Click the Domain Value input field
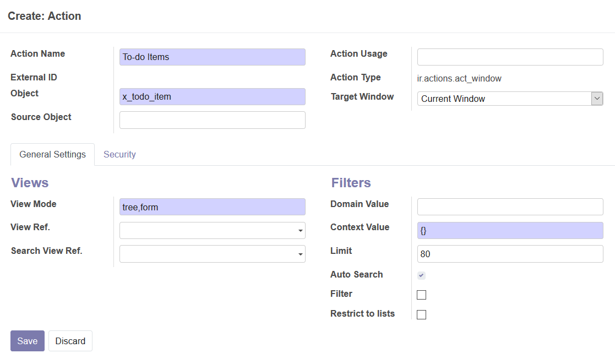Viewport: 615px width, 364px height. point(510,207)
